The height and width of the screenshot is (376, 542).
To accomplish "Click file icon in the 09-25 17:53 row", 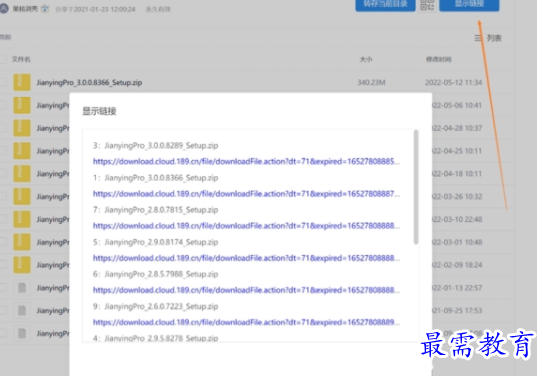I will [22, 310].
